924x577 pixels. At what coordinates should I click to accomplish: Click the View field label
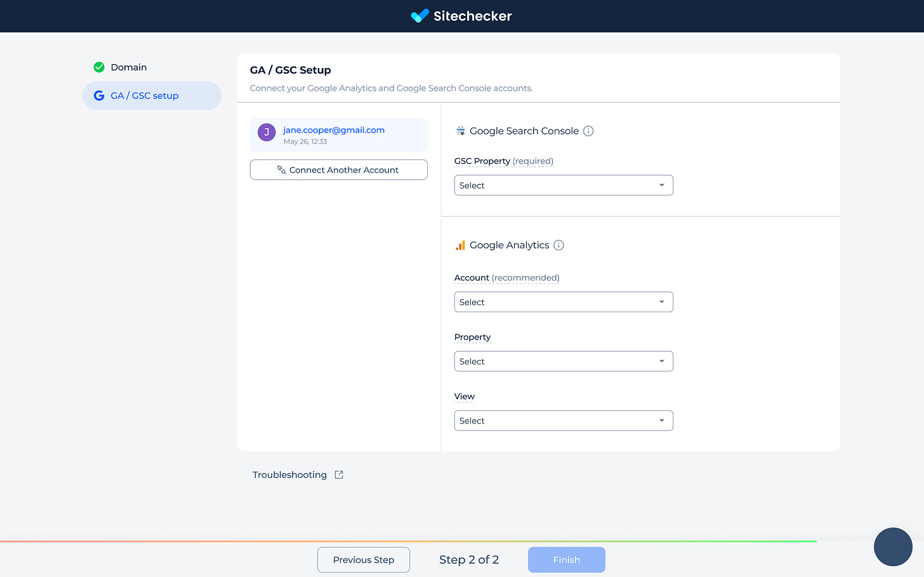click(465, 396)
